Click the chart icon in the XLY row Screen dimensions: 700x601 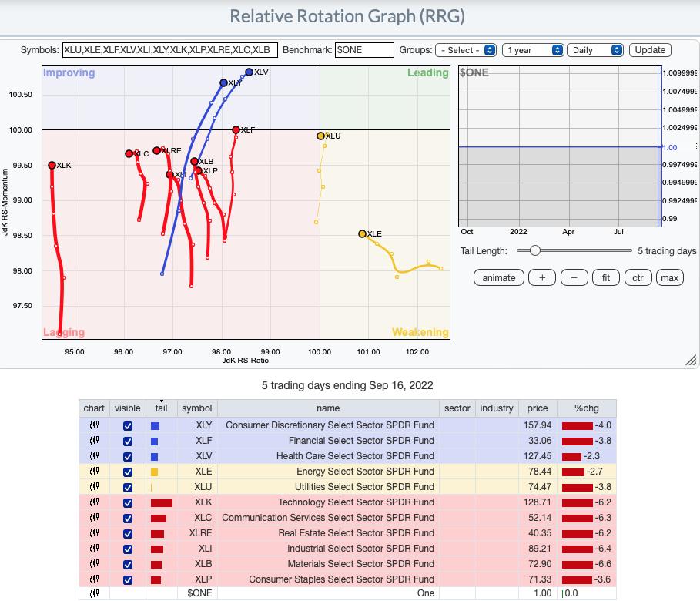94,425
